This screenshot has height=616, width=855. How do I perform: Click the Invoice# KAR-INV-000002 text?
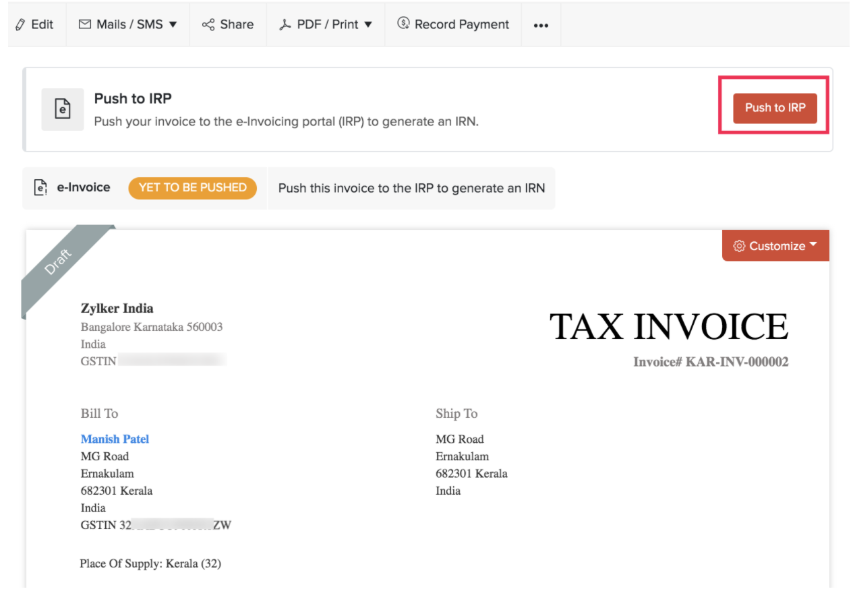pyautogui.click(x=711, y=362)
